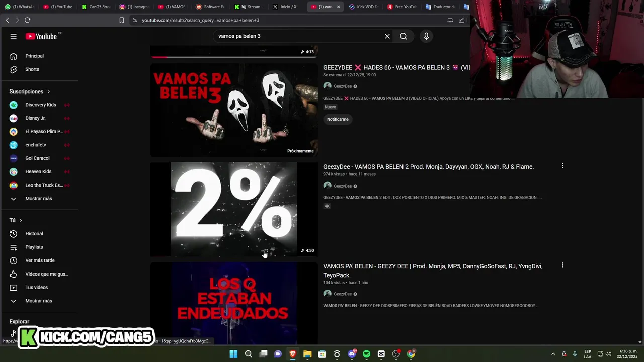Open GeezyDee VAMOS PA BELEN 2 video title

point(428,167)
